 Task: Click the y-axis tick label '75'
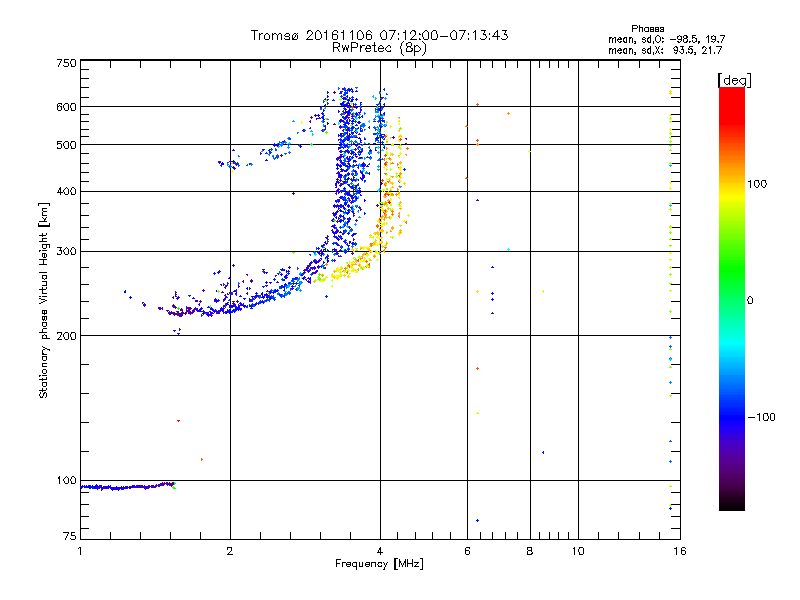(70, 536)
